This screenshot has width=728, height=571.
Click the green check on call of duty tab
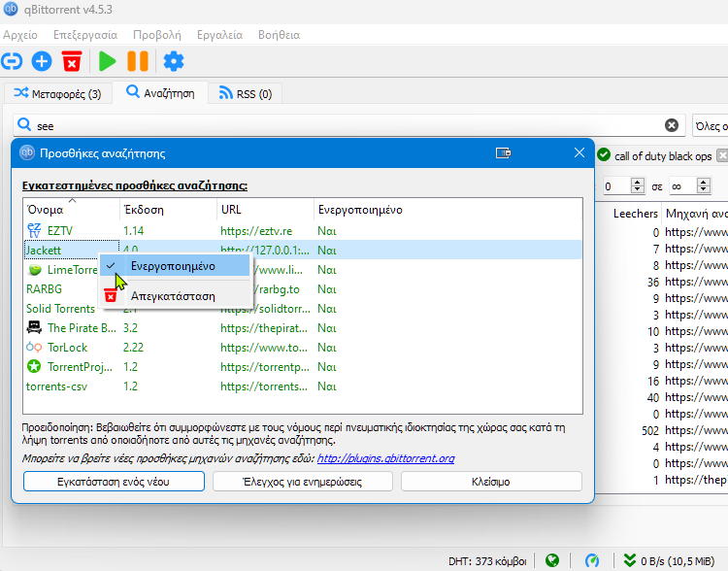coord(604,154)
